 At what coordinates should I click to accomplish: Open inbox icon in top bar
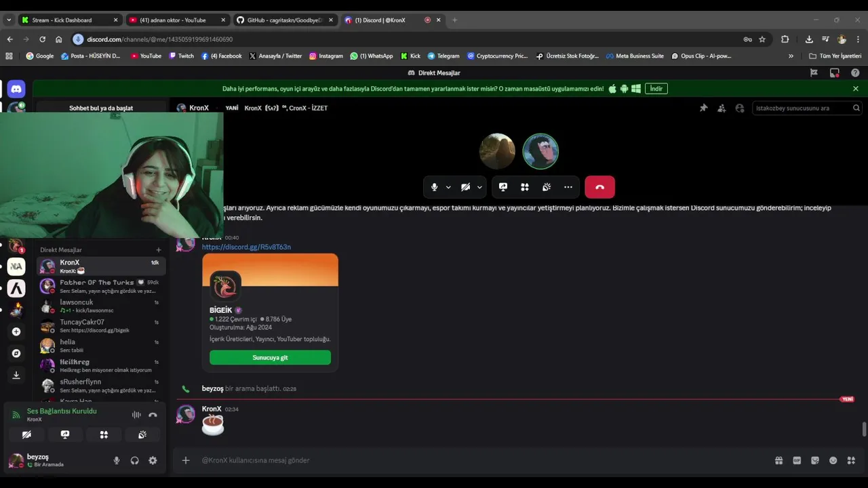click(835, 73)
